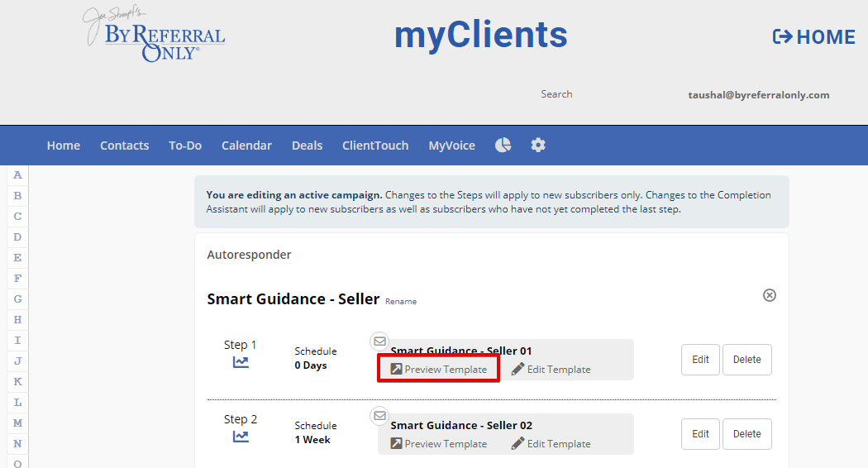This screenshot has width=868, height=468.
Task: Filter contacts by letter L
Action: [17, 402]
